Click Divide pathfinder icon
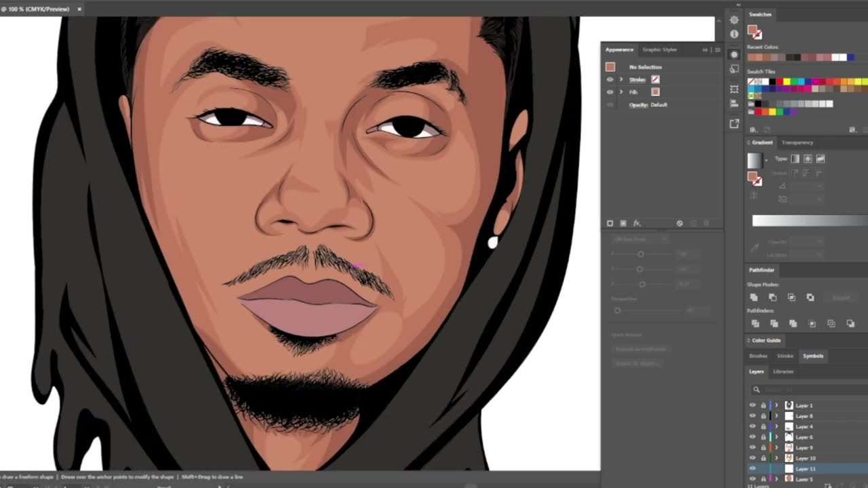Viewport: 868px width, 488px height. pos(755,324)
